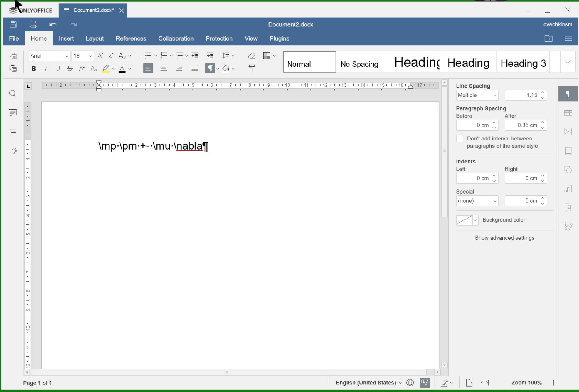Increase font size with the larger A icon
The width and height of the screenshot is (579, 392).
tap(100, 56)
